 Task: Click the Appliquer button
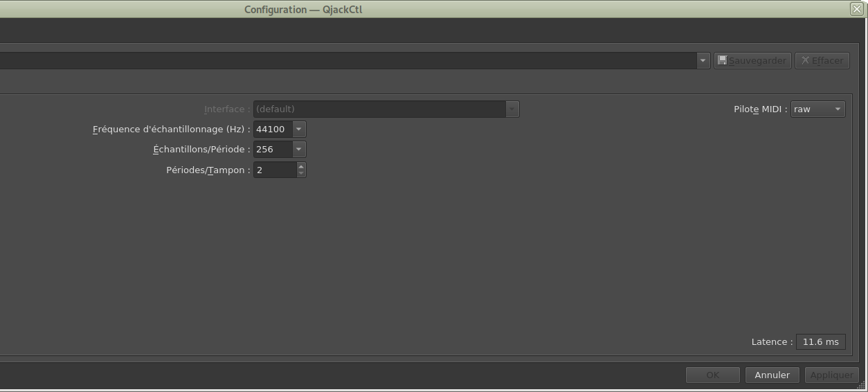tap(831, 375)
